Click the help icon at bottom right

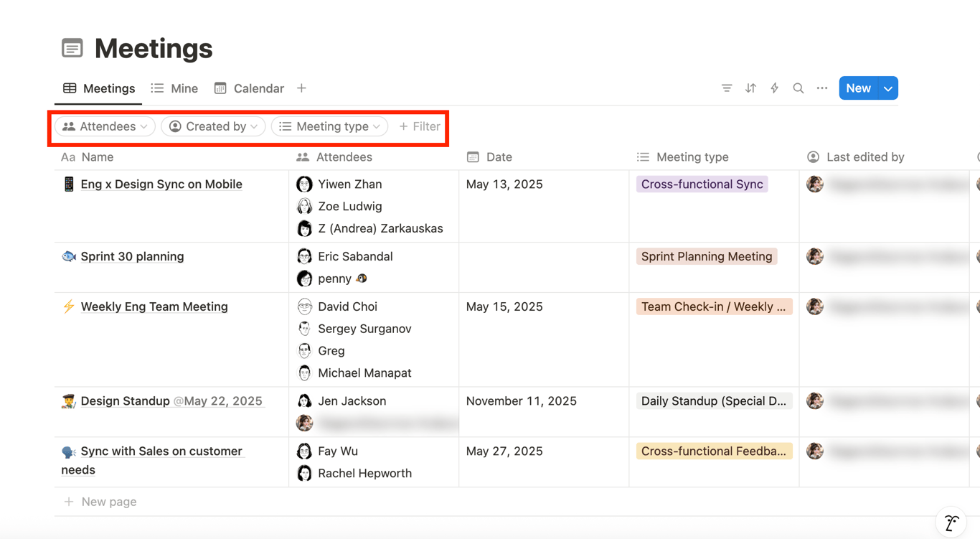click(x=951, y=522)
